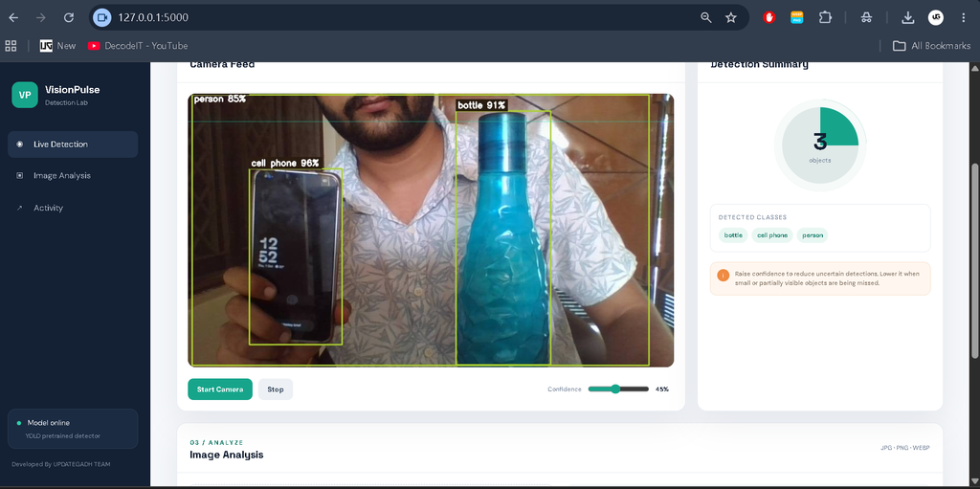Click the green Model online status dot
The height and width of the screenshot is (489, 980).
point(19,423)
